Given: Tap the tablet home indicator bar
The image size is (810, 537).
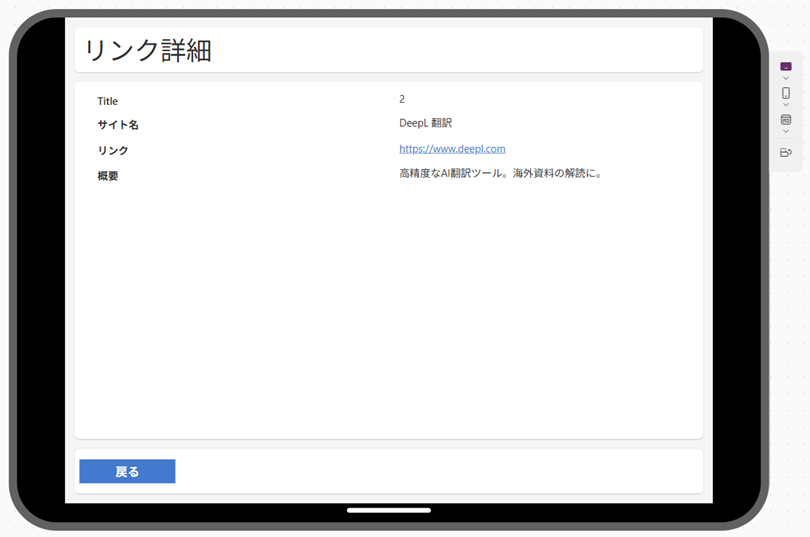Looking at the screenshot, I should coord(389,510).
